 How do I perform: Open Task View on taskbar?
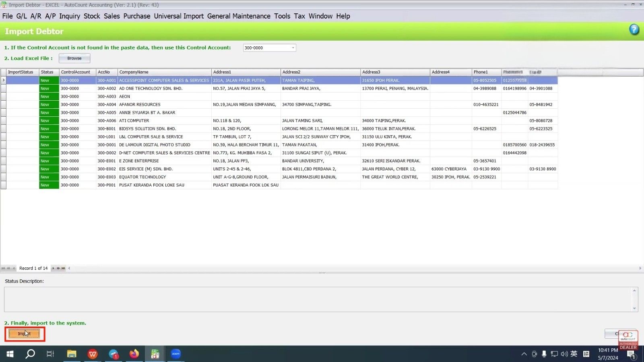click(x=50, y=354)
